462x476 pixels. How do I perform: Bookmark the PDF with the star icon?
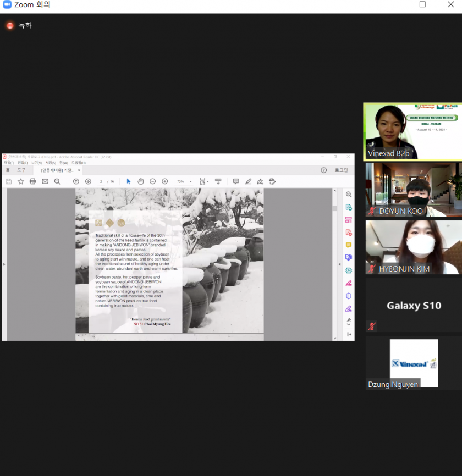click(x=21, y=181)
